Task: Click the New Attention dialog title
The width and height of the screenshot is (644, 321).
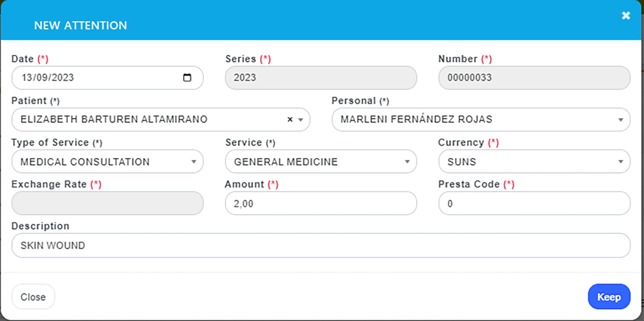Action: point(81,25)
